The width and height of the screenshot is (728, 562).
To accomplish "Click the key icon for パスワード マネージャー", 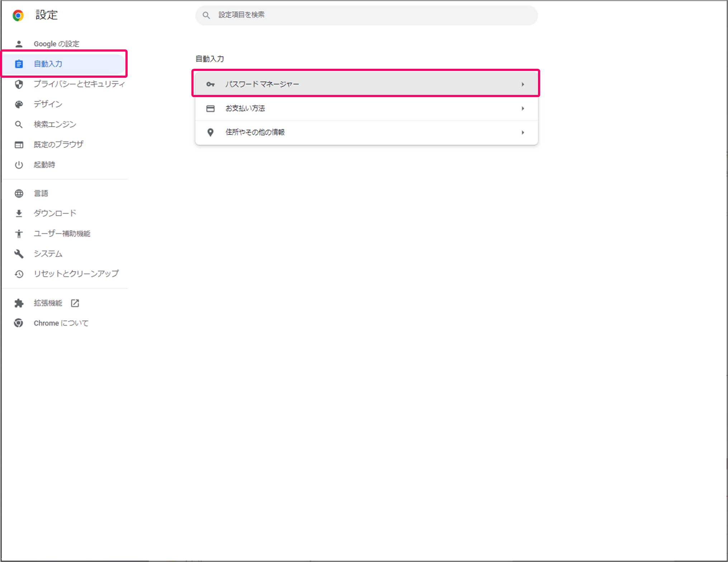I will click(x=210, y=84).
